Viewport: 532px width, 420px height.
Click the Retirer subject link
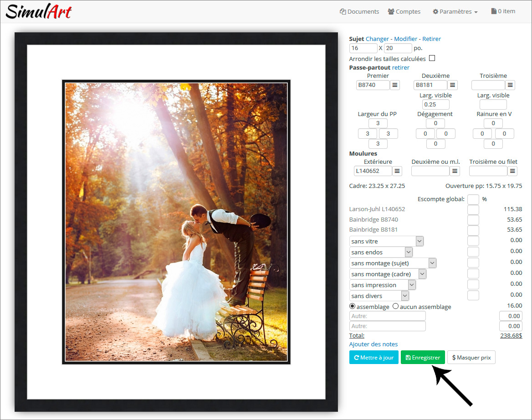432,39
